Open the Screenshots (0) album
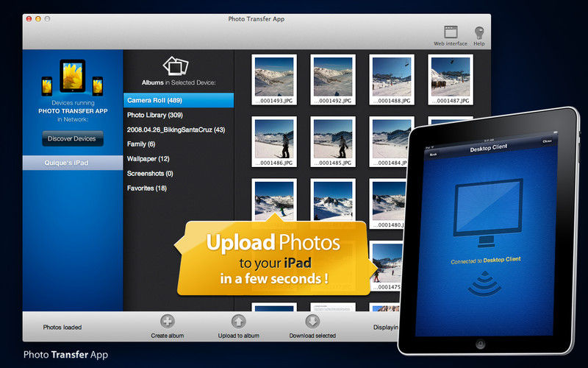588x368 pixels. tap(179, 174)
